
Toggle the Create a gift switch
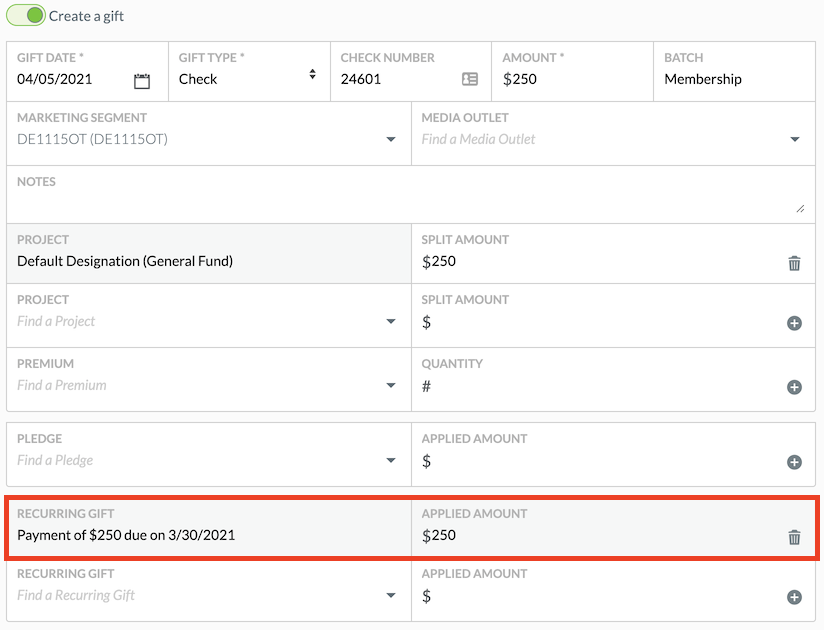[26, 15]
